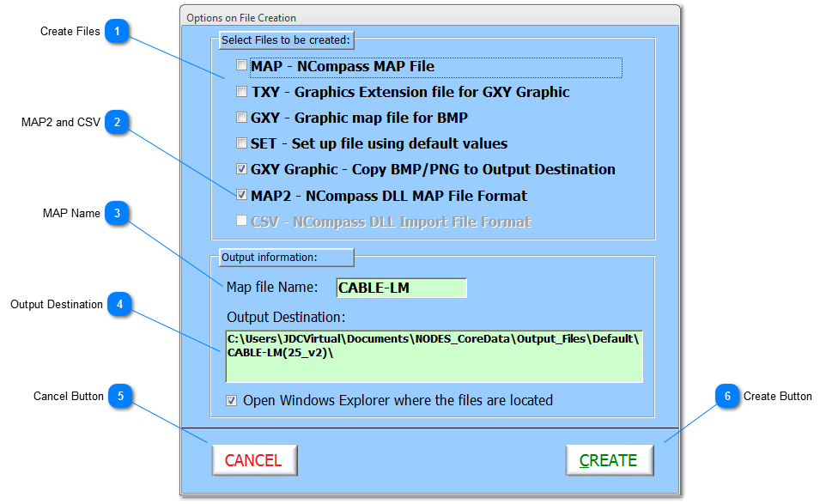Check the SET - Set up file option

pos(242,143)
